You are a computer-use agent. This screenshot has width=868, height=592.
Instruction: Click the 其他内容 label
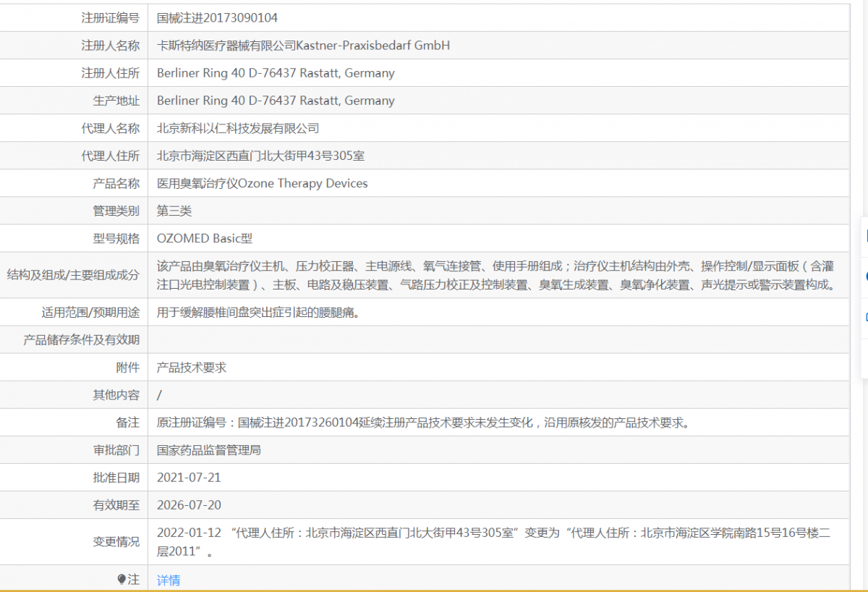[x=116, y=395]
